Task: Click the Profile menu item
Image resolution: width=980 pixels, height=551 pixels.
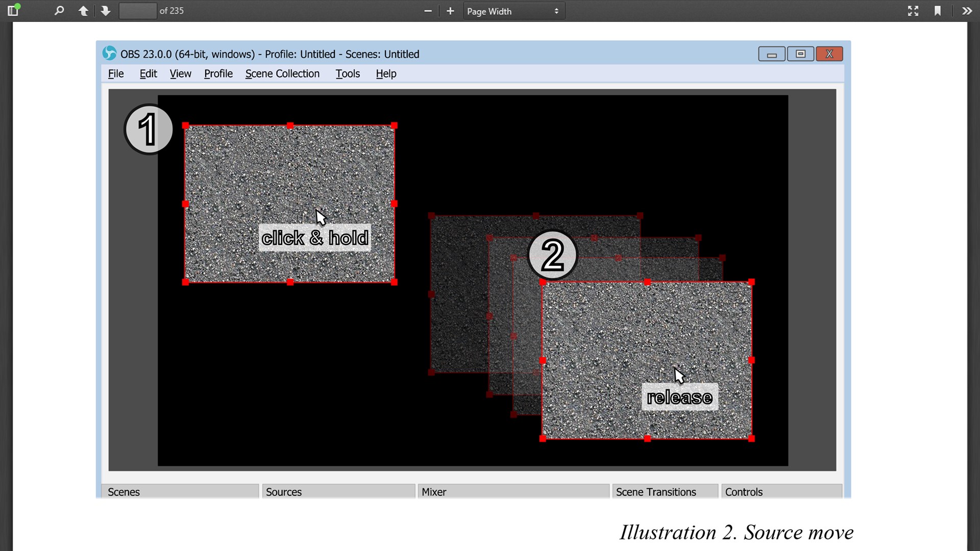Action: click(218, 73)
